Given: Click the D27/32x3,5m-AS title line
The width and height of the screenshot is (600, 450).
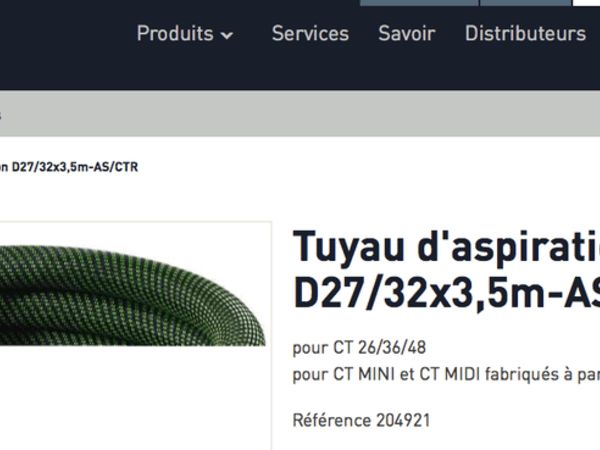Looking at the screenshot, I should (x=445, y=292).
